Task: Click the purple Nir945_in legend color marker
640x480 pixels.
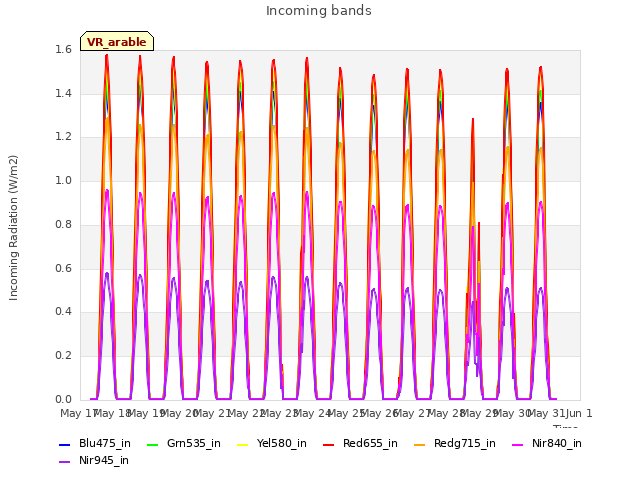Action: (x=64, y=462)
